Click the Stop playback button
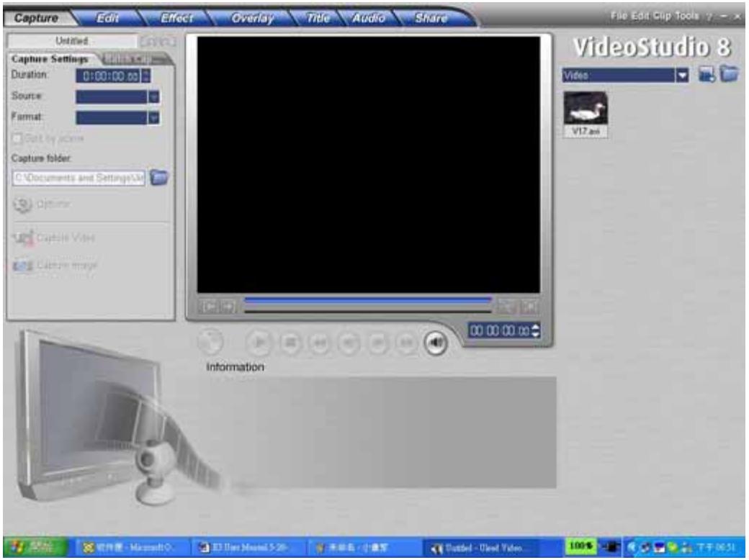 point(290,343)
